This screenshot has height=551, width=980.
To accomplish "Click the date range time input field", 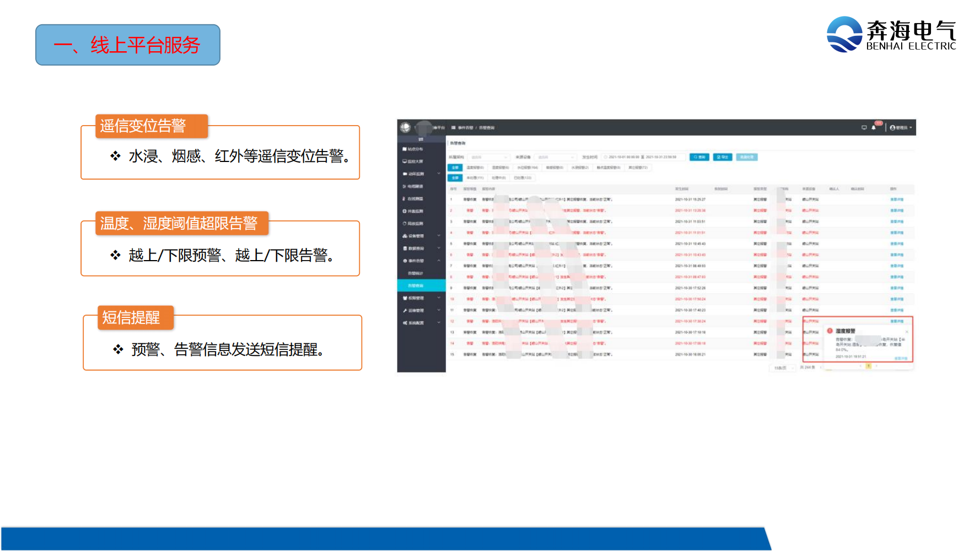I will 643,157.
